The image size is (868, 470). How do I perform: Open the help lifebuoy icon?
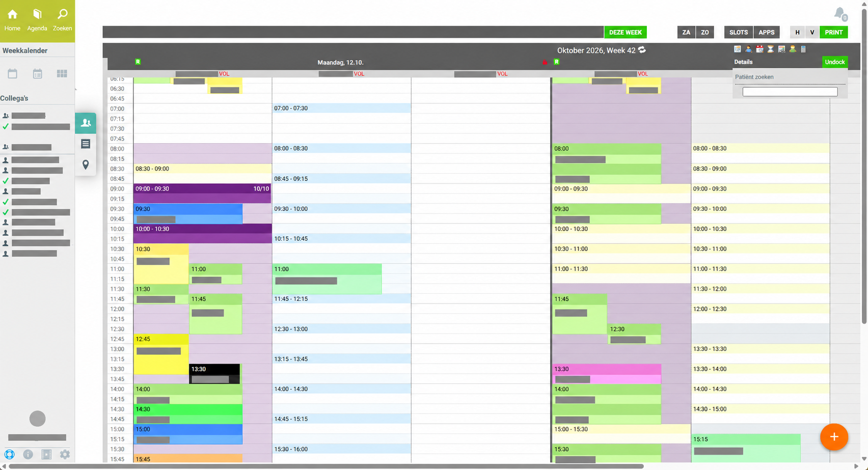(x=10, y=454)
